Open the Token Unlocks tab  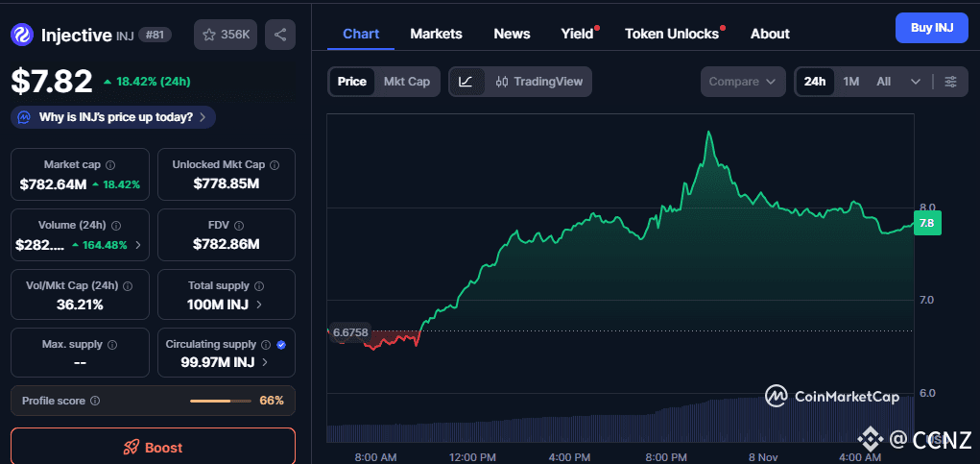point(672,34)
